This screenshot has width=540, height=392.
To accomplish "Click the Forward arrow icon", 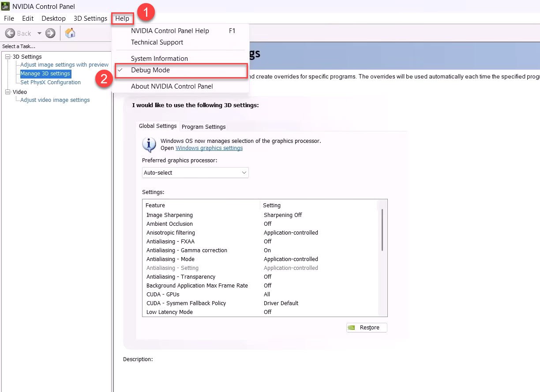I will 50,33.
